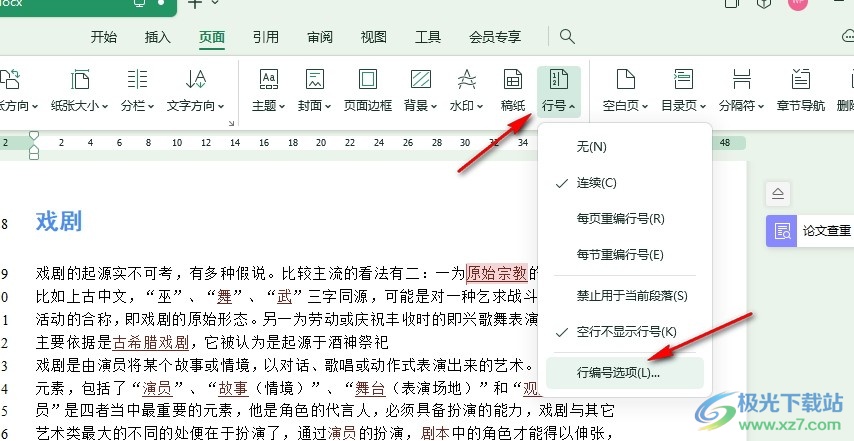Open the 引用 tab
This screenshot has width=854, height=441.
266,37
